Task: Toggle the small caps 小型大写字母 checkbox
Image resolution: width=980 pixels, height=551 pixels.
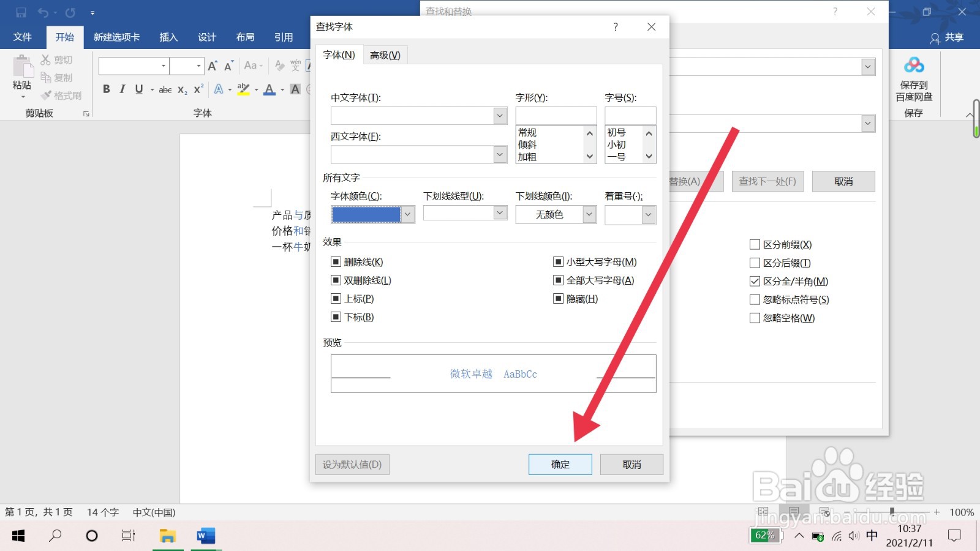Action: (x=558, y=262)
